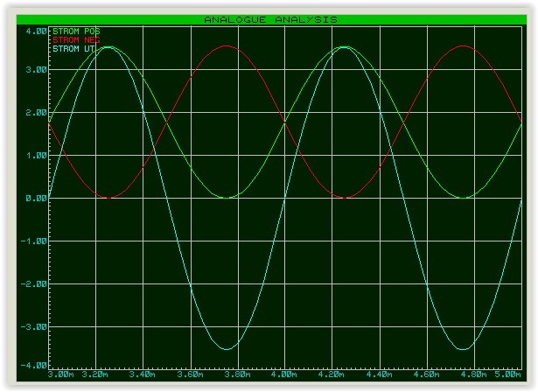
Task: Select the STROM UT trace label
Action: (x=73, y=49)
